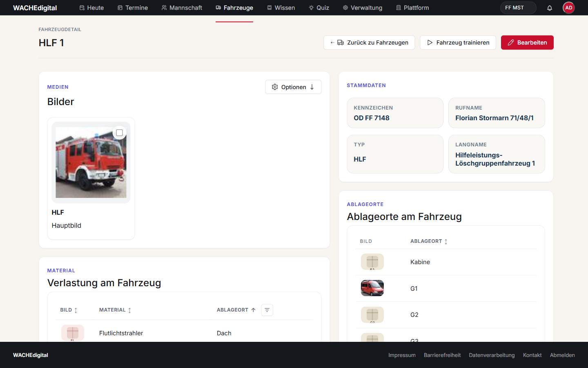The image size is (588, 368).
Task: Click the filter icon beside Ablageort column
Action: coord(267,310)
